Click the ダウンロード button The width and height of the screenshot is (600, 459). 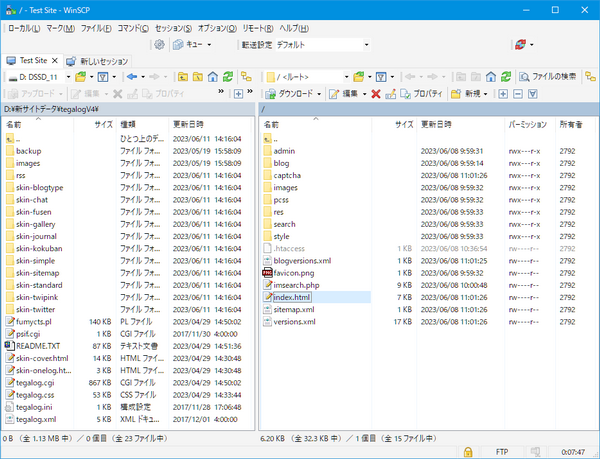point(290,94)
